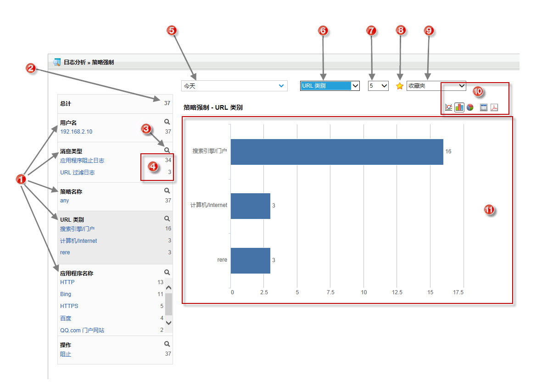Viewport: 542px width, 392px height.
Task: Click magnifier icon beside 用户名
Action: 167,122
